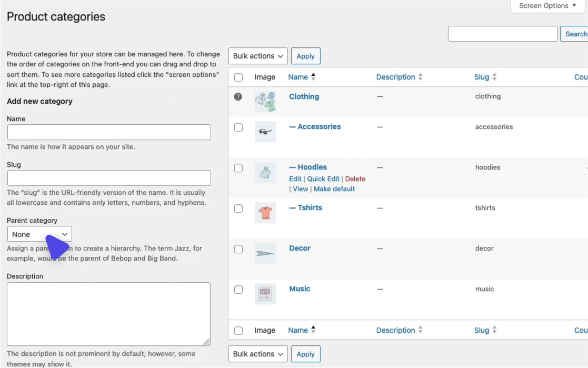The width and height of the screenshot is (588, 368).
Task: Click Delete link under Hoodies
Action: [355, 179]
